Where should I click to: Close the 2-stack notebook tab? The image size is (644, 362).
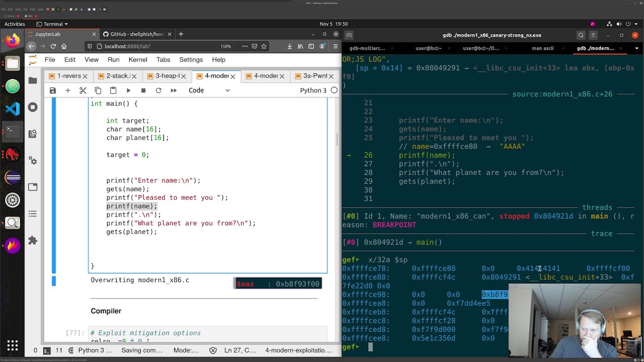pyautogui.click(x=134, y=76)
